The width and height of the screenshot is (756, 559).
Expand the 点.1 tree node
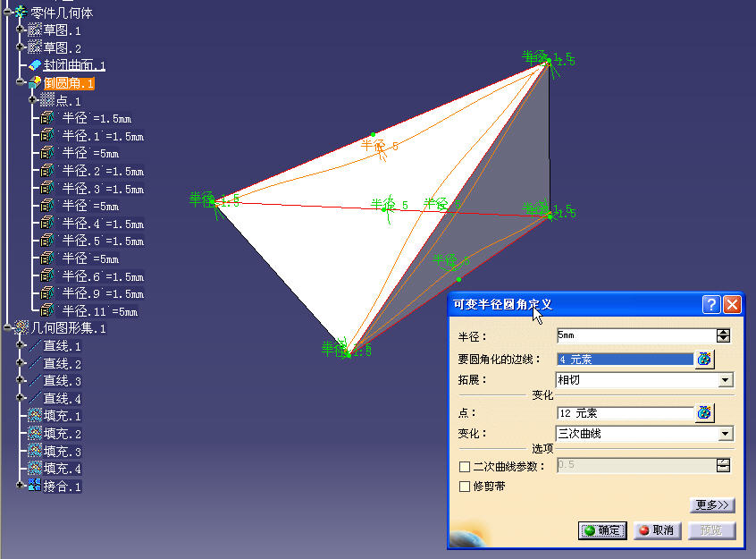(32, 99)
